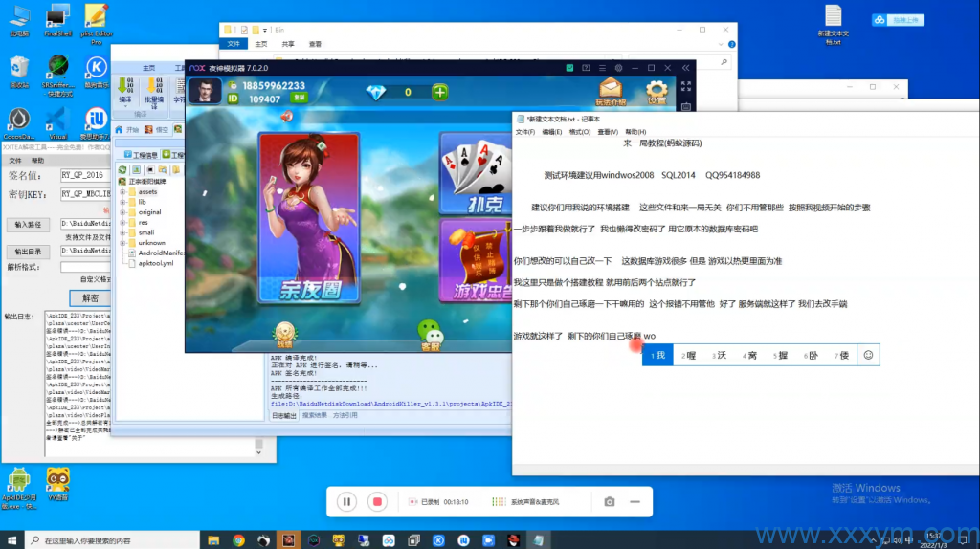
Task: Select the 亲友圈 game card
Action: [308, 218]
